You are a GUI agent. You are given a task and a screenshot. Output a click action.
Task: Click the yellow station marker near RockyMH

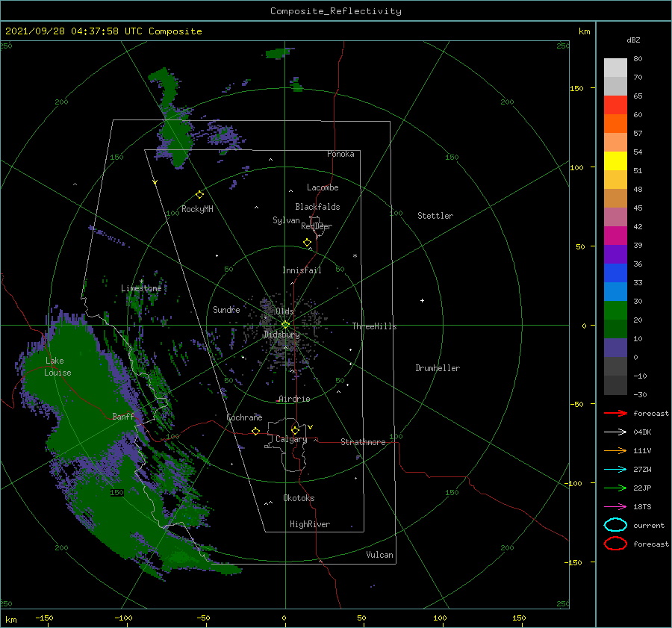click(x=199, y=195)
